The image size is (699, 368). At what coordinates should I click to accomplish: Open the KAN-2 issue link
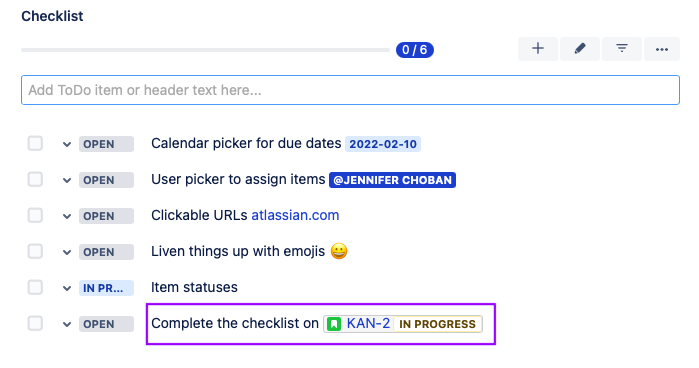coord(368,323)
